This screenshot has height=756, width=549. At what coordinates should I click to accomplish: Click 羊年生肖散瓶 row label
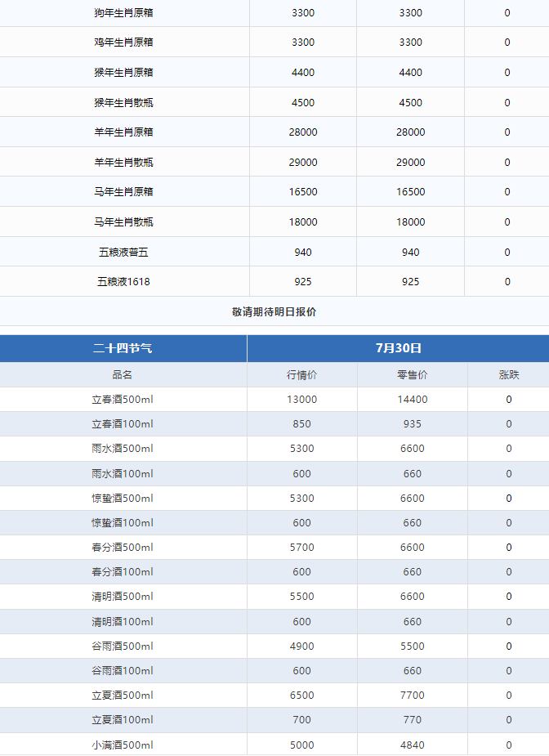pos(124,163)
